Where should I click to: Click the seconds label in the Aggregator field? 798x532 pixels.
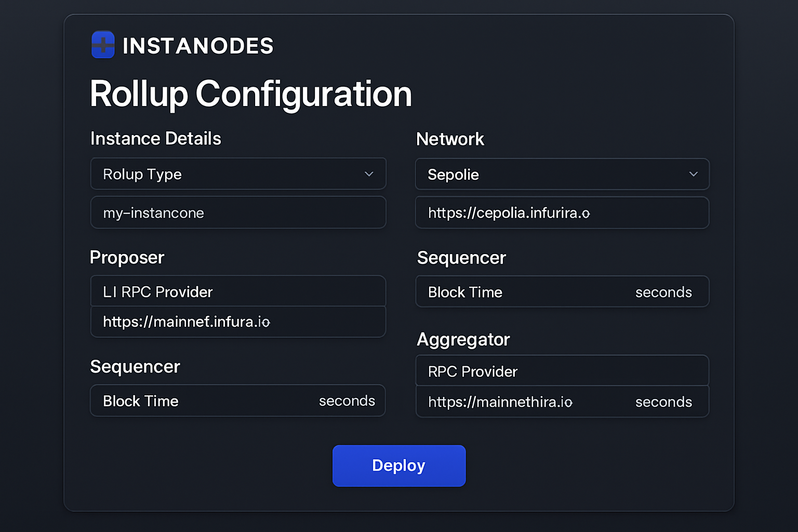tap(663, 402)
